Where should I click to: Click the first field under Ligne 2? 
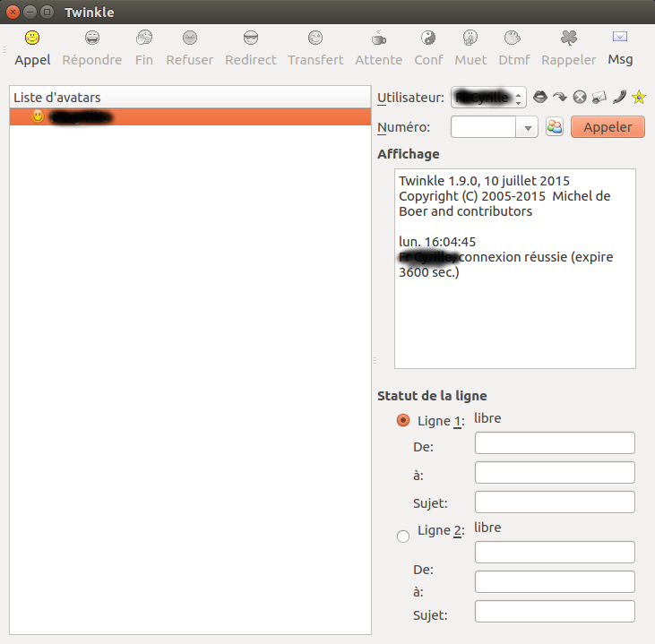(555, 552)
